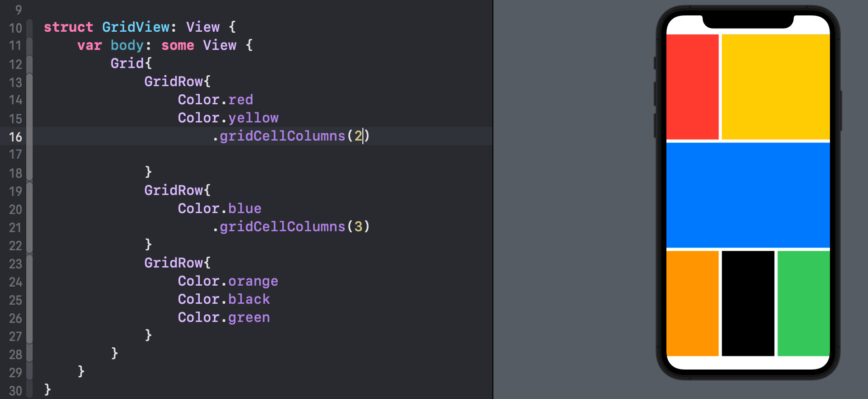Collapse the GridRow block at line 23
The width and height of the screenshot is (868, 399).
29,263
